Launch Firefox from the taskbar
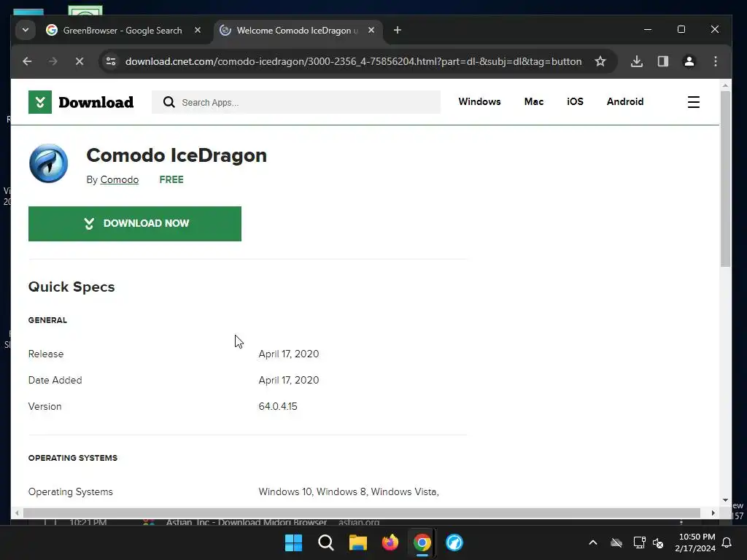Viewport: 747px width, 560px height. pyautogui.click(x=390, y=542)
